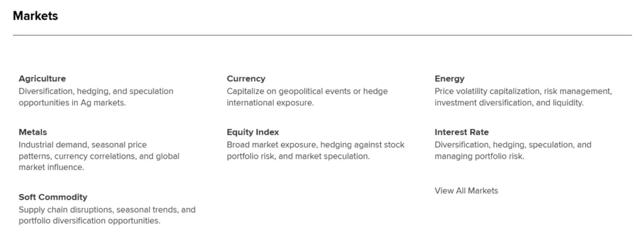644x233 pixels.
Task: Click the broad market exposure description
Action: tap(316, 151)
